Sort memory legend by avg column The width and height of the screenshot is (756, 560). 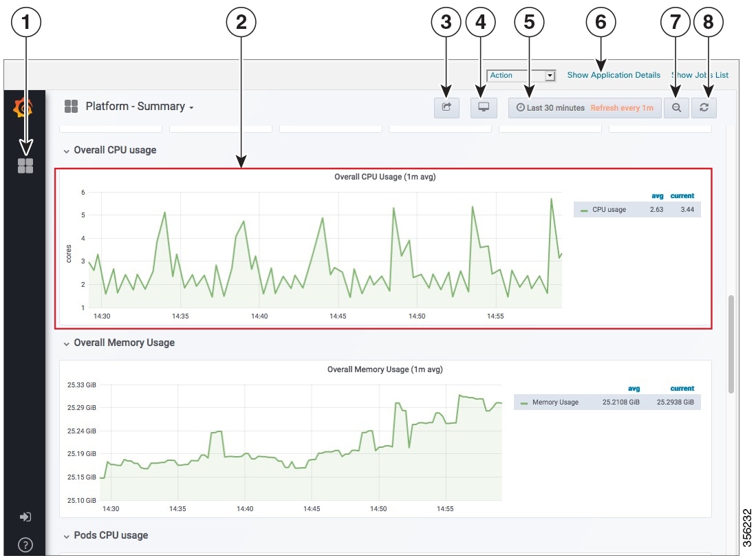[x=634, y=388]
